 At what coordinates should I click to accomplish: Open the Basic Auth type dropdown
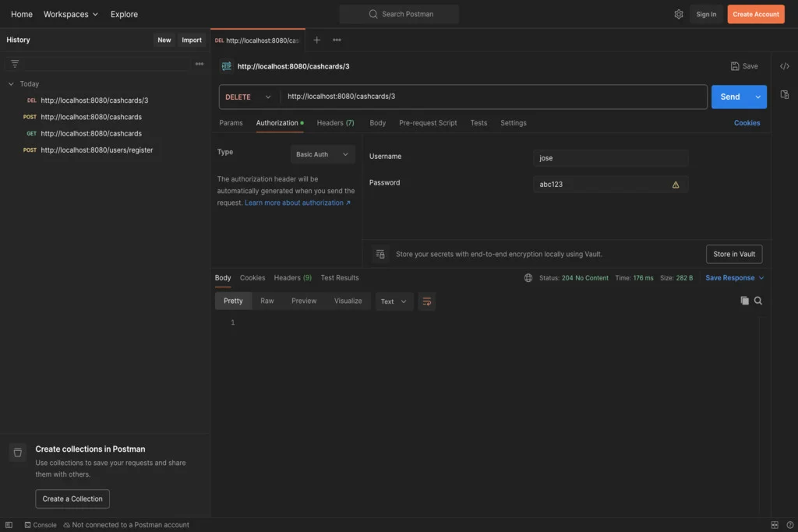point(323,154)
